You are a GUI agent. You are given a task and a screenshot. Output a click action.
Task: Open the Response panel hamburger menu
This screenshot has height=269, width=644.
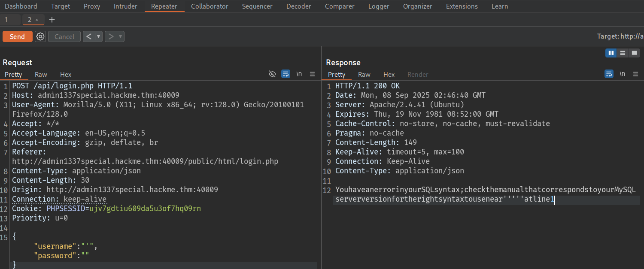click(636, 74)
